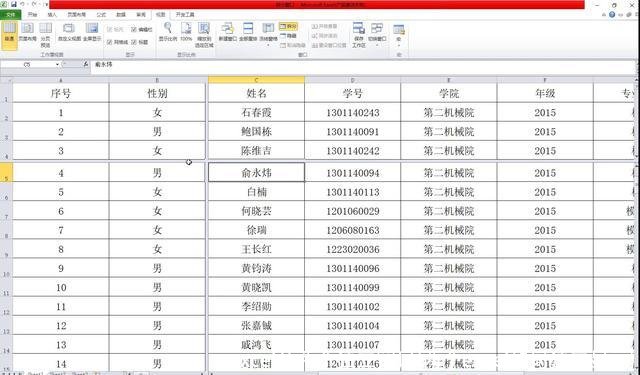Image resolution: width=640 pixels, height=375 pixels.
Task: Open the Insert (插入) tab
Action: pyautogui.click(x=52, y=15)
